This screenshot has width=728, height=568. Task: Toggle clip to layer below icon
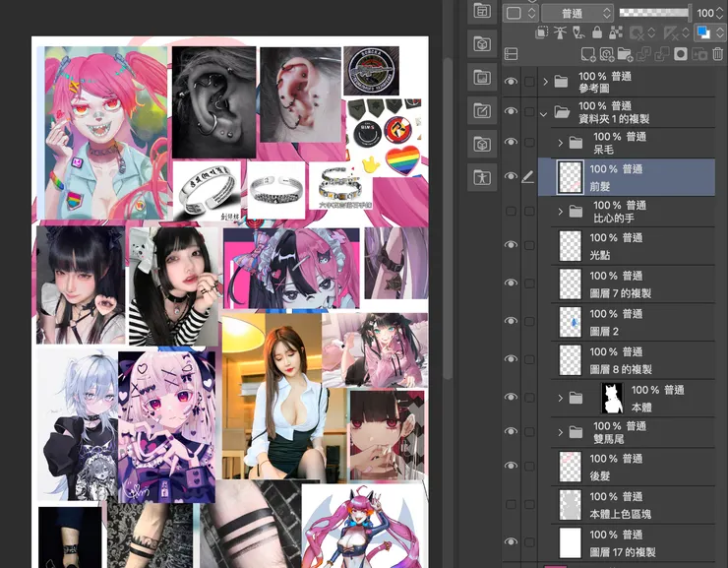click(x=541, y=32)
